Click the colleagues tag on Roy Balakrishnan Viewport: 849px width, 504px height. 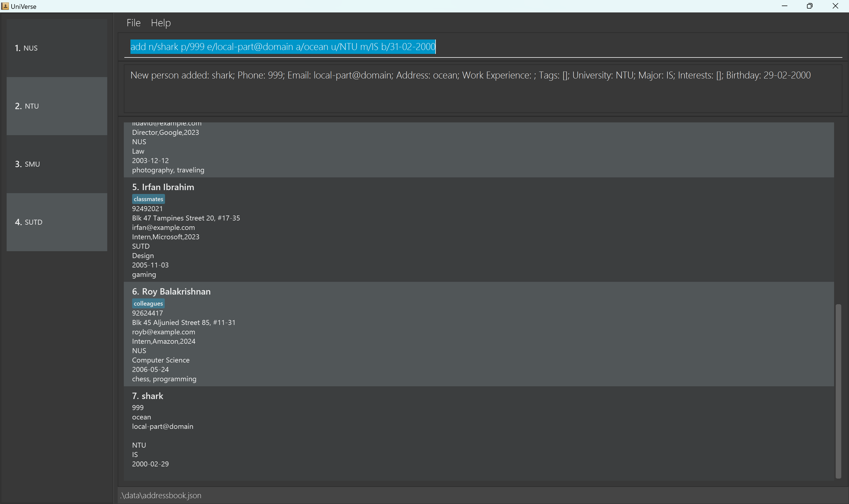pos(148,304)
